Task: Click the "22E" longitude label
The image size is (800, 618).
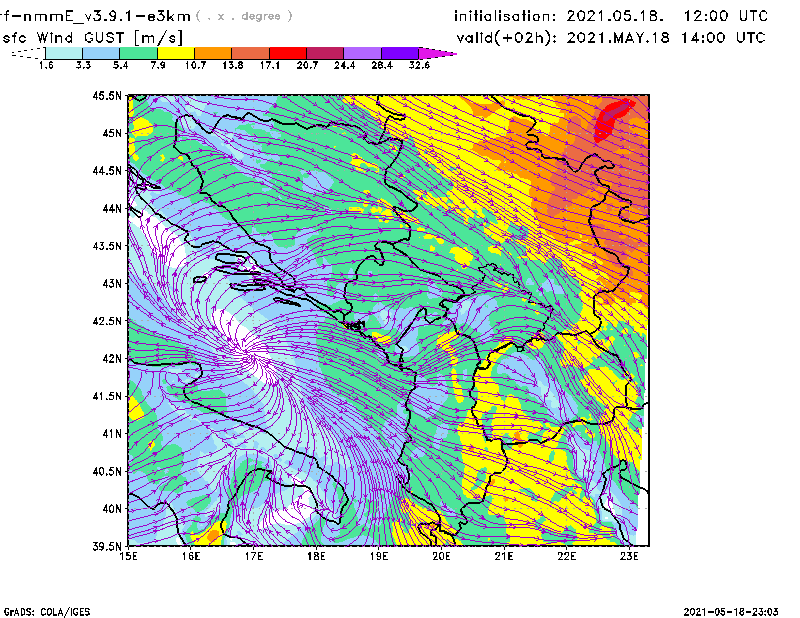Action: 567,556
